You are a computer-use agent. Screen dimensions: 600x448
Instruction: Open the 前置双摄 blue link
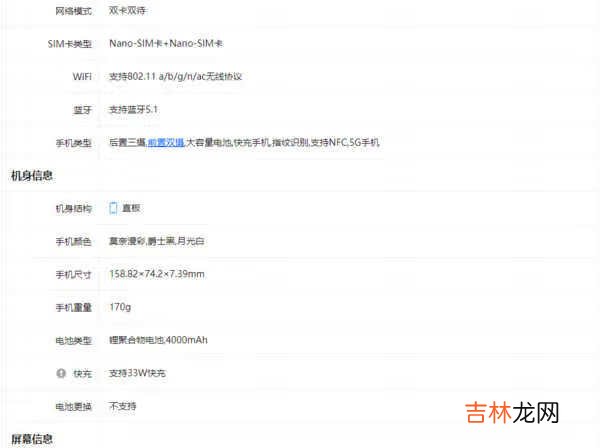(x=166, y=143)
